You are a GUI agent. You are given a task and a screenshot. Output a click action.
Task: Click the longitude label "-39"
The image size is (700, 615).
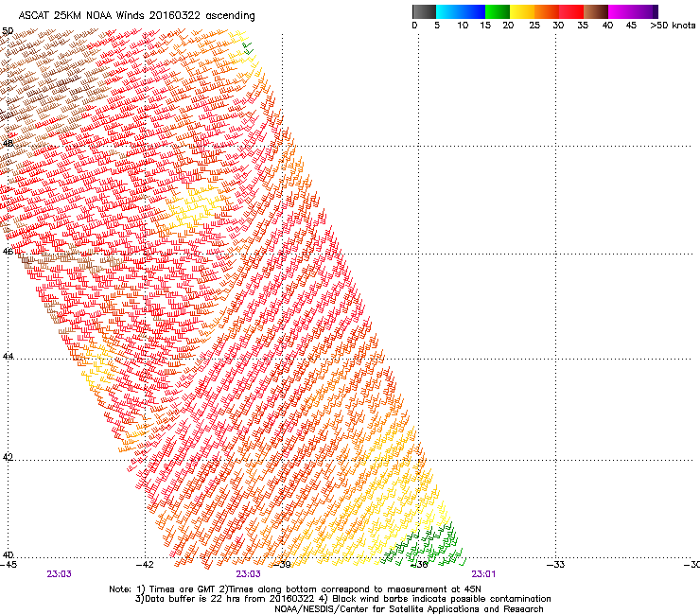coord(282,565)
